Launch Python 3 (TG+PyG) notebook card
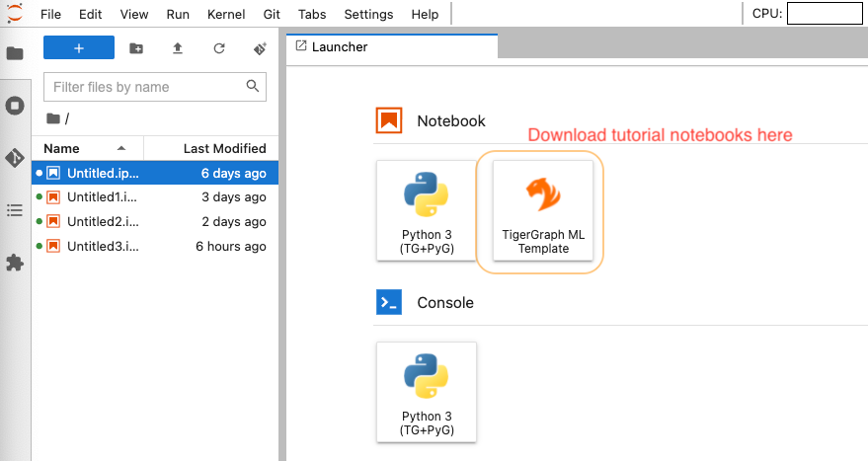 point(427,210)
